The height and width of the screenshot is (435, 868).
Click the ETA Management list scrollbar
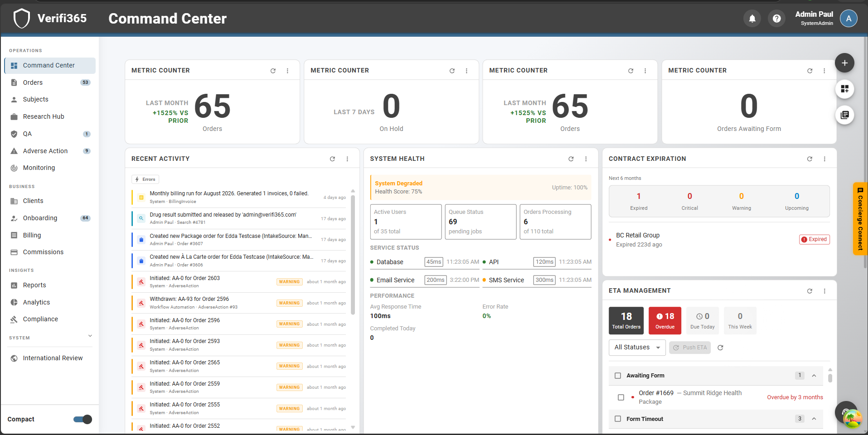coord(830,377)
